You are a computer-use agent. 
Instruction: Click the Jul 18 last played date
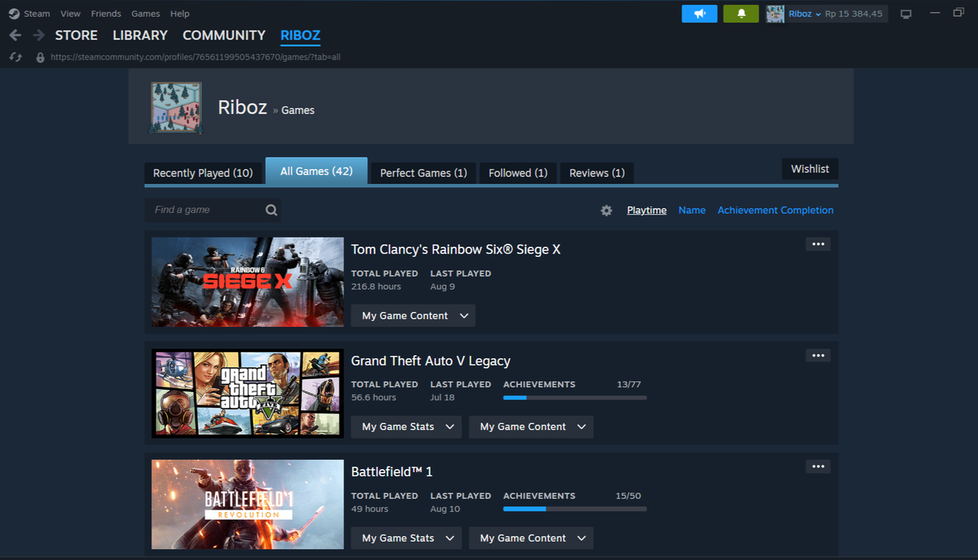442,397
